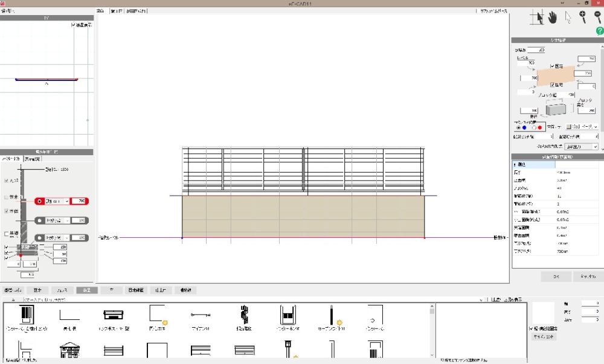
Task: Click the 700 value field in the red row
Action: coord(79,201)
